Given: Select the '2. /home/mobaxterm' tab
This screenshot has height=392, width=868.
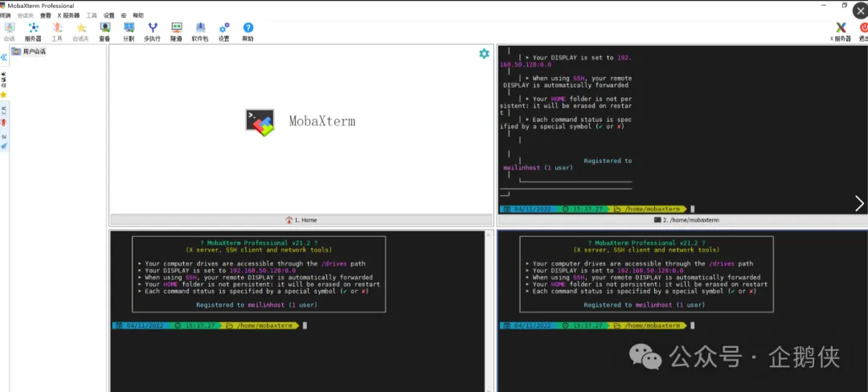Looking at the screenshot, I should point(686,219).
